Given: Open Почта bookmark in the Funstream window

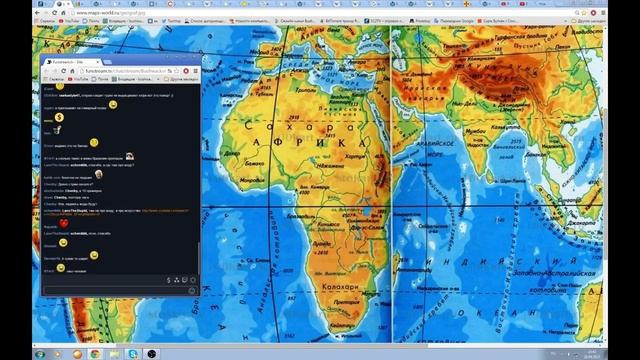Looking at the screenshot, I should [x=100, y=79].
